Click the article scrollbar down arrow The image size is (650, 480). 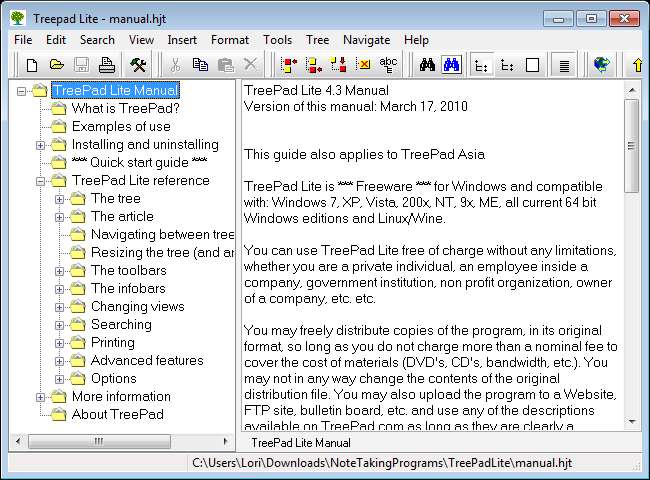(632, 422)
